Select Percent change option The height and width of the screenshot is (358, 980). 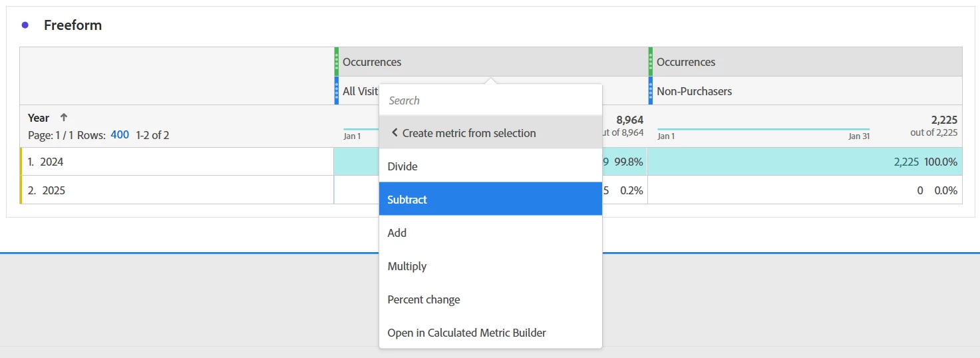click(424, 299)
